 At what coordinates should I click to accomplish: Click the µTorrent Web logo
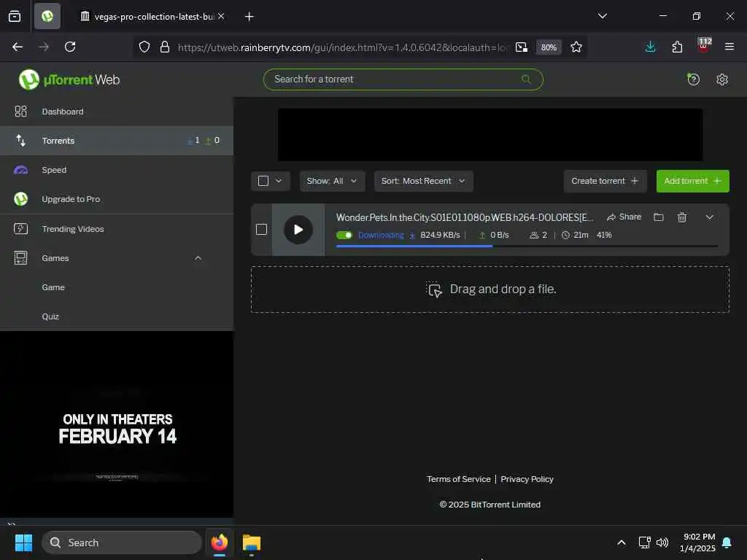[x=69, y=79]
